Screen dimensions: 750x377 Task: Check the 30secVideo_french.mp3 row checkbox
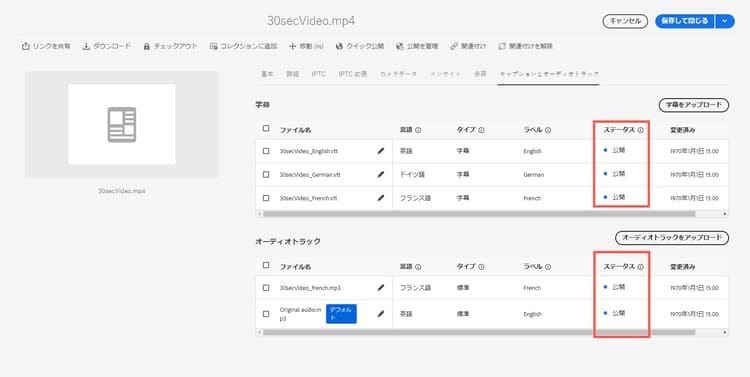(266, 288)
